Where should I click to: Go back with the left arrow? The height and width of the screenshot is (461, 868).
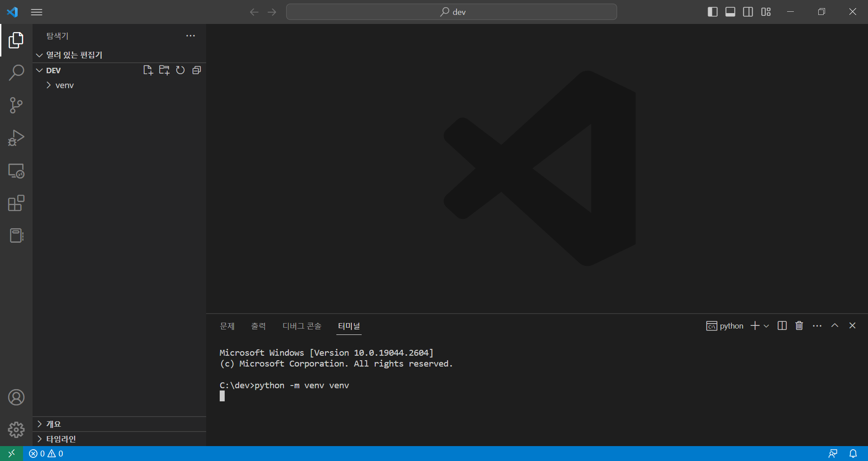coord(254,12)
